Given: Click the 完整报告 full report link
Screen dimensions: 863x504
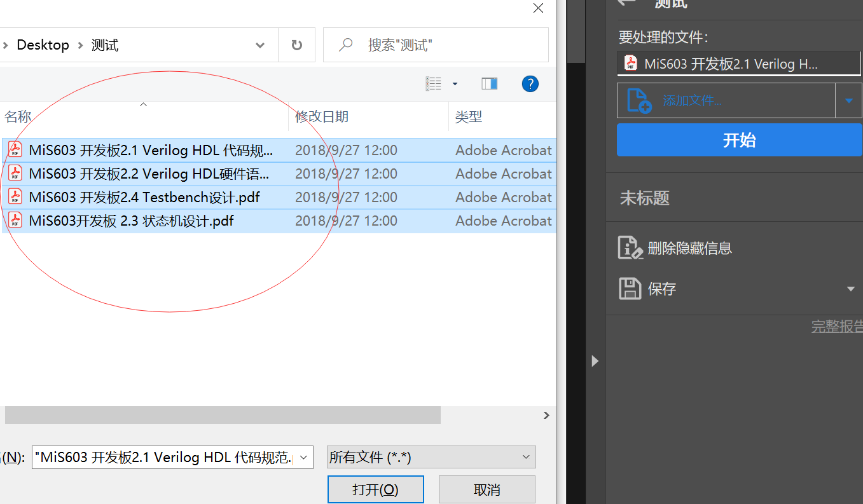Looking at the screenshot, I should pyautogui.click(x=837, y=326).
